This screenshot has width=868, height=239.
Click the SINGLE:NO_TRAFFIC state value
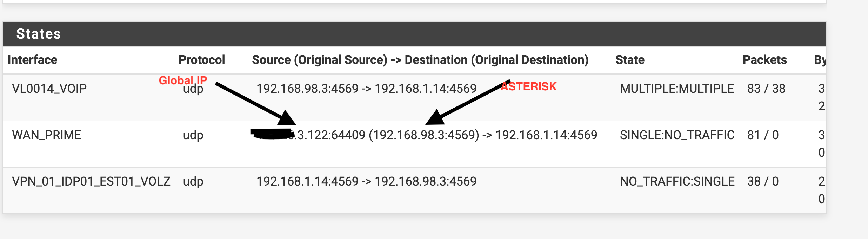pos(677,135)
